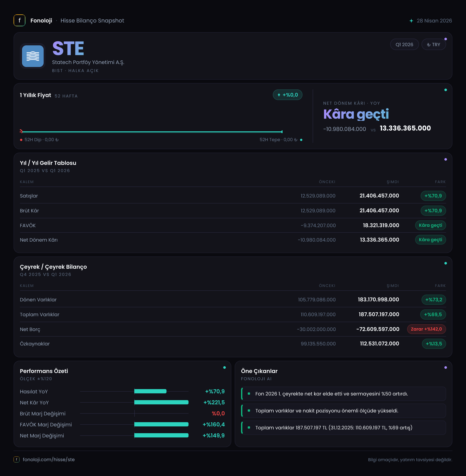Click the FARK column header in Çeyrek Bilanço
The image size is (466, 476).
(x=440, y=286)
